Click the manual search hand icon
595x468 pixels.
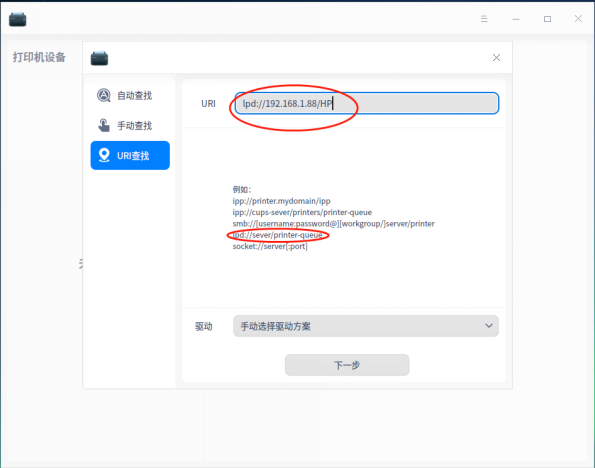coord(104,125)
